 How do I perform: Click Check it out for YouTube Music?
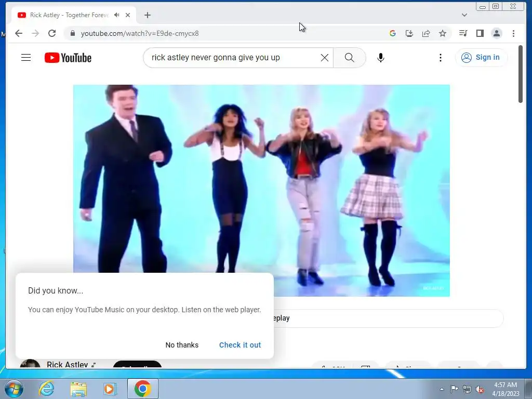click(240, 345)
